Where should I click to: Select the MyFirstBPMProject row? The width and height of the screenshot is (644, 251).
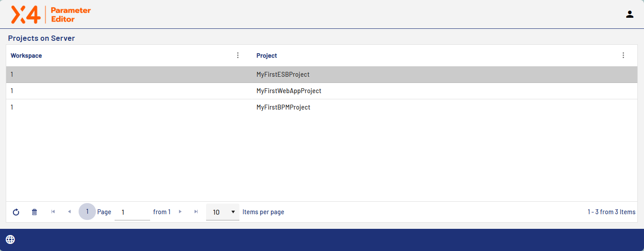click(283, 107)
